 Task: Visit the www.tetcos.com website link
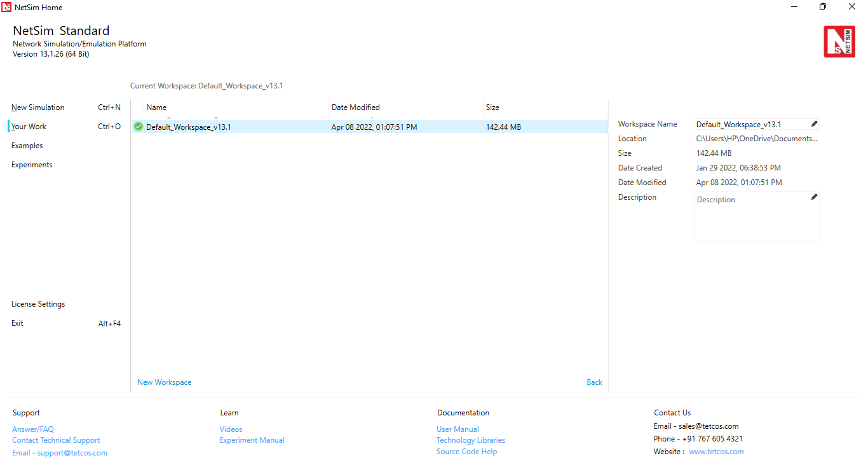(x=716, y=452)
